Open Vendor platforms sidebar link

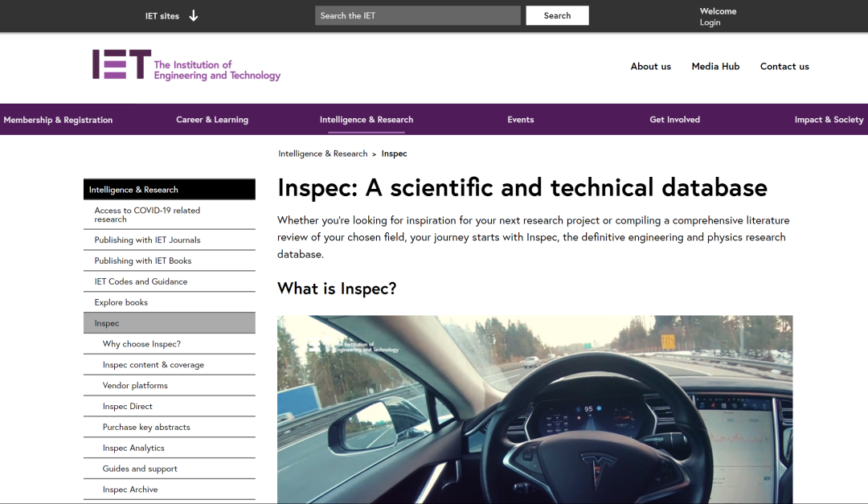click(170, 386)
